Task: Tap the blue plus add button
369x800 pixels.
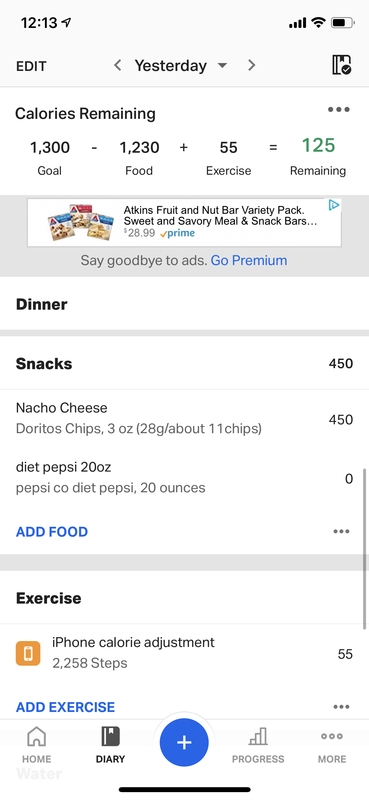Action: pos(184,742)
